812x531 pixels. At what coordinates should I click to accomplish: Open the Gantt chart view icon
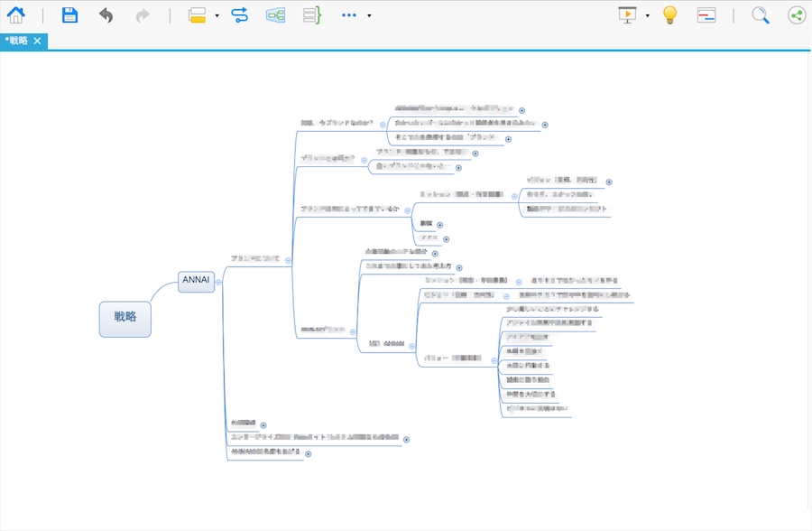pos(706,15)
